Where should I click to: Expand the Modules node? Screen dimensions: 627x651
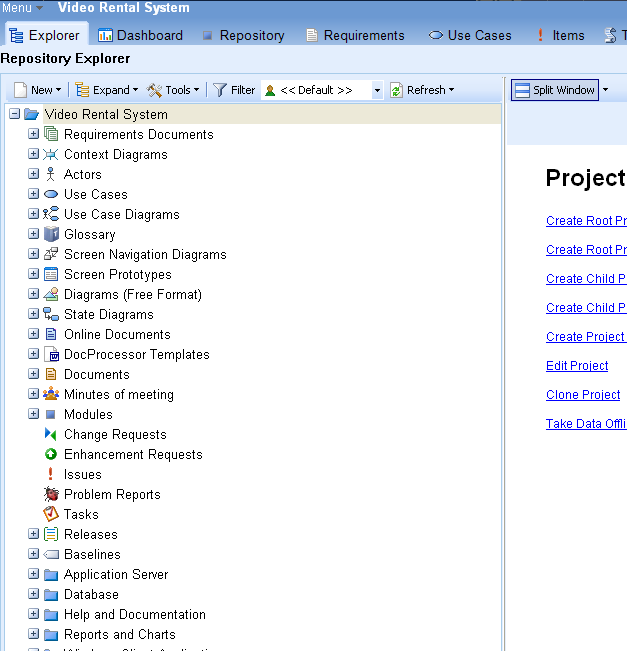34,414
